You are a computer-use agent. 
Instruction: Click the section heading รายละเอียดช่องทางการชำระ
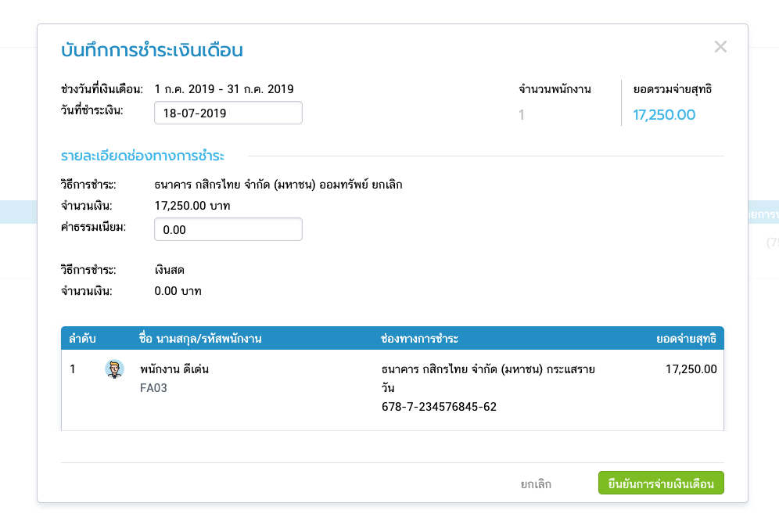pyautogui.click(x=142, y=156)
